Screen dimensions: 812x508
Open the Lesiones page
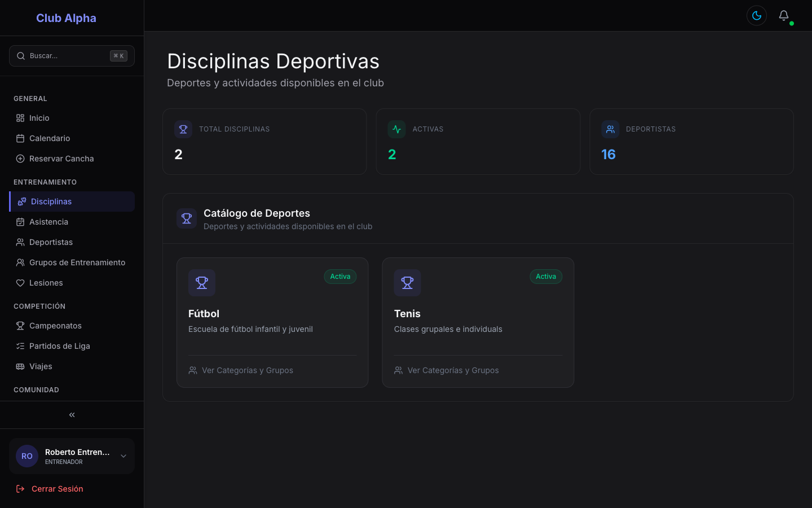[72, 283]
